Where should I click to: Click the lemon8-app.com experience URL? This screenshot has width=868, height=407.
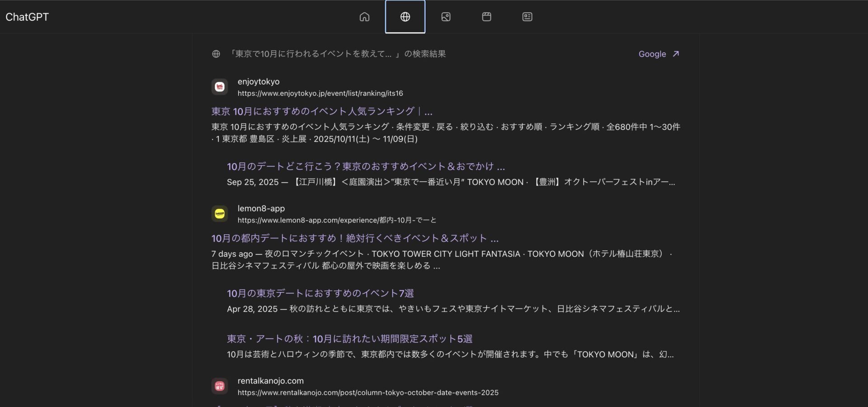pos(337,220)
